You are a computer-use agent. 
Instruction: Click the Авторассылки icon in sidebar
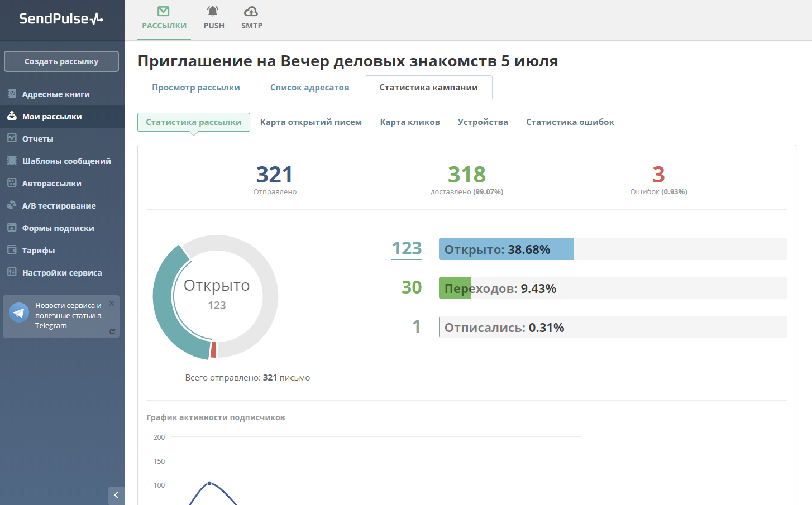pyautogui.click(x=12, y=183)
